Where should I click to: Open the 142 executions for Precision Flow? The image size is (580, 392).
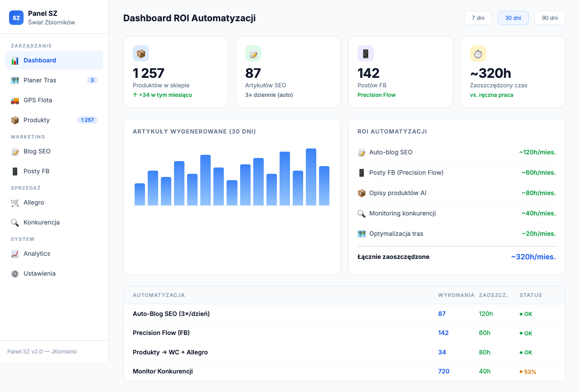point(443,333)
